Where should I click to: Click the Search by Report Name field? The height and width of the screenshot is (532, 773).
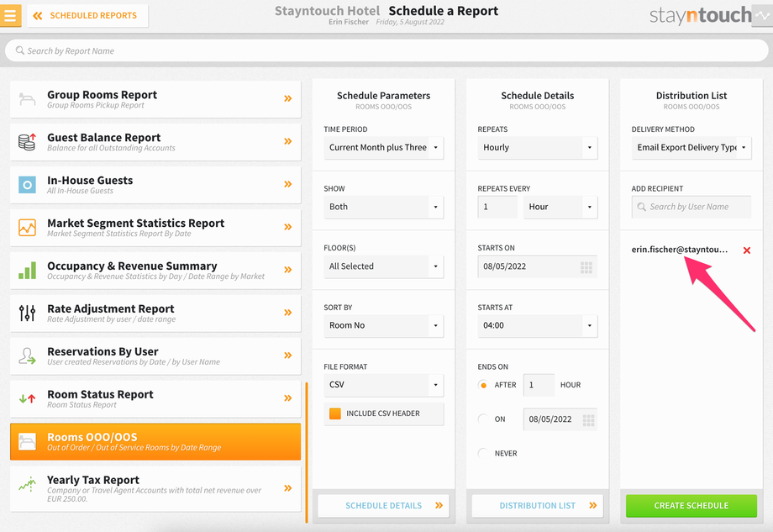point(386,50)
